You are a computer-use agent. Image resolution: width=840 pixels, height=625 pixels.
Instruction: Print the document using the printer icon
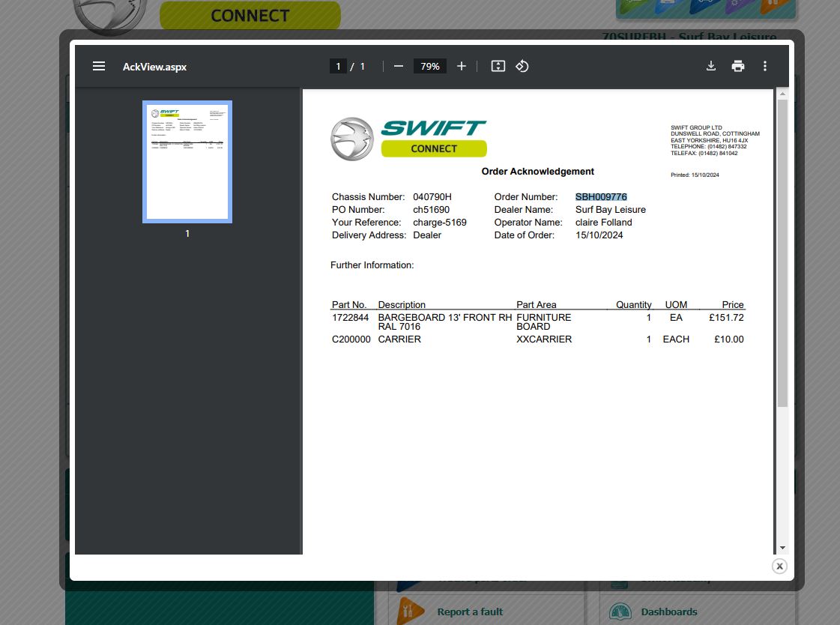tap(738, 66)
